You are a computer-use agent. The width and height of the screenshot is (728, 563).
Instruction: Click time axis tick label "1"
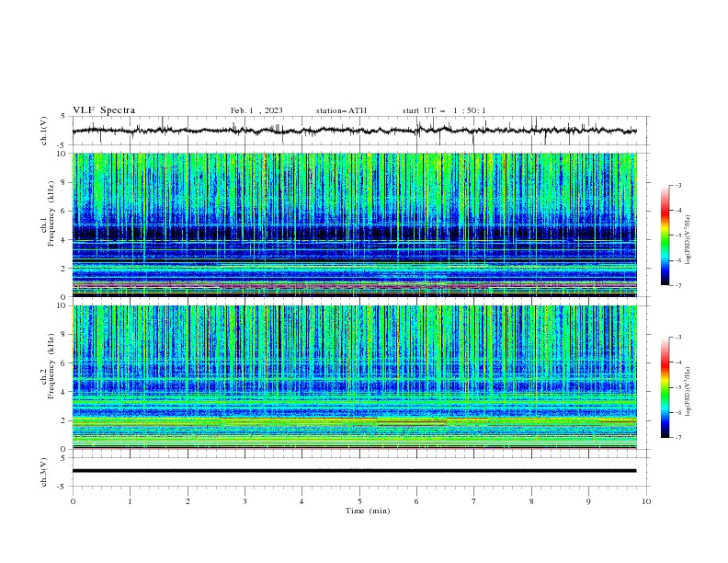130,501
